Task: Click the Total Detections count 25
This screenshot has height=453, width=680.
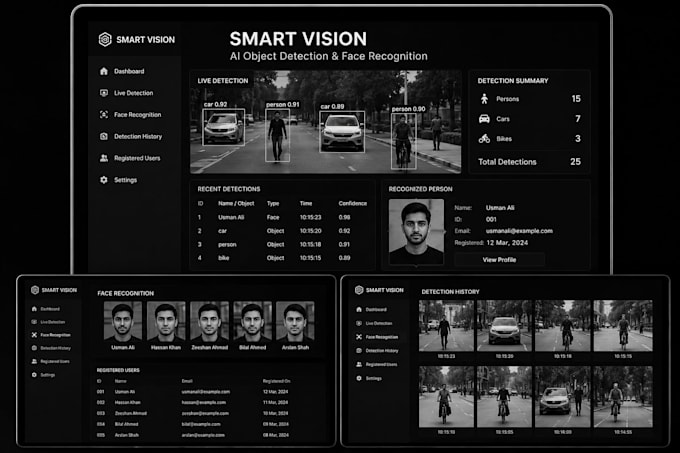Action: click(575, 162)
